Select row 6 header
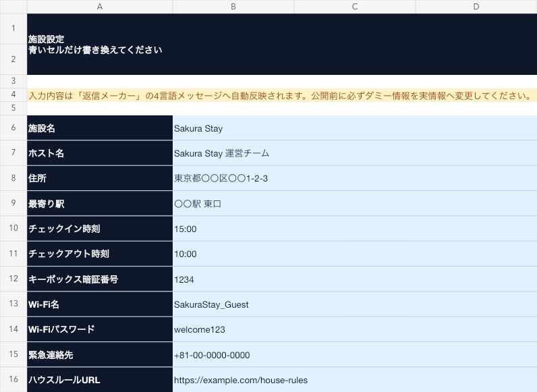The image size is (537, 392). pos(13,128)
